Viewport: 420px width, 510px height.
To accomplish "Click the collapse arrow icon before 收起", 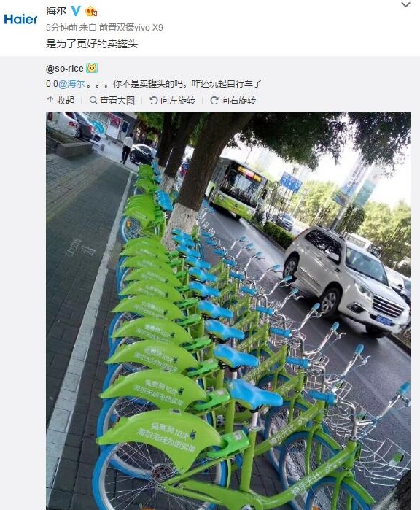I will click(x=50, y=100).
